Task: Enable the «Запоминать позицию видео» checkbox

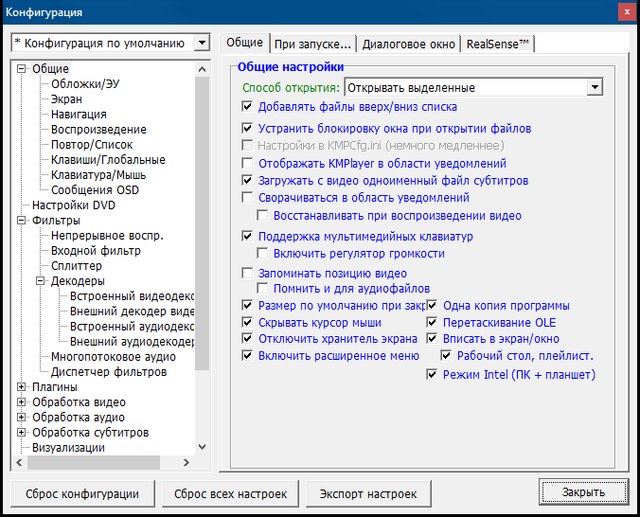Action: coord(248,273)
